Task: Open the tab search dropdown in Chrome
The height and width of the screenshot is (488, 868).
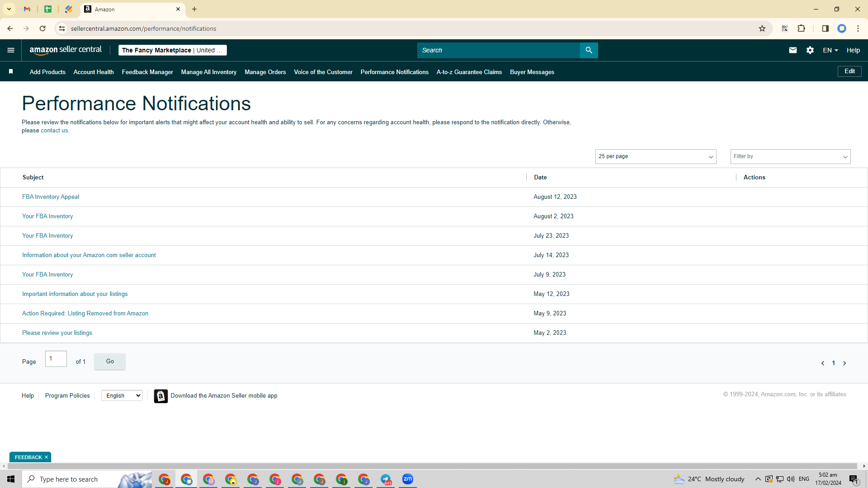Action: 9,9
